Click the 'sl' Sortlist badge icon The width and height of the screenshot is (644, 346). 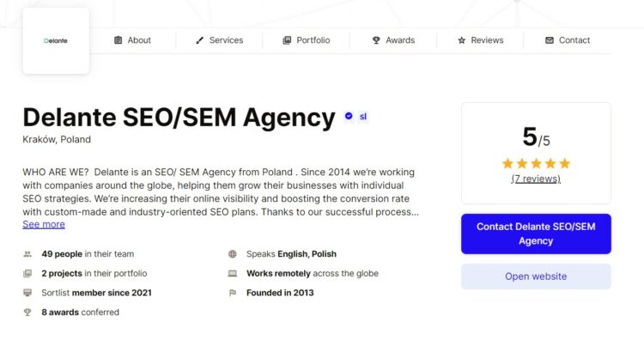[363, 117]
